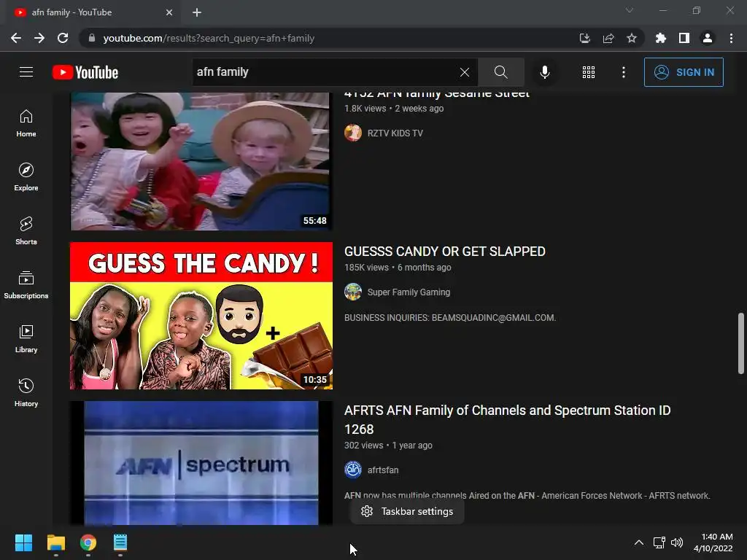This screenshot has height=560, width=747.
Task: Click afrtsfan channel avatar
Action: coord(353,470)
